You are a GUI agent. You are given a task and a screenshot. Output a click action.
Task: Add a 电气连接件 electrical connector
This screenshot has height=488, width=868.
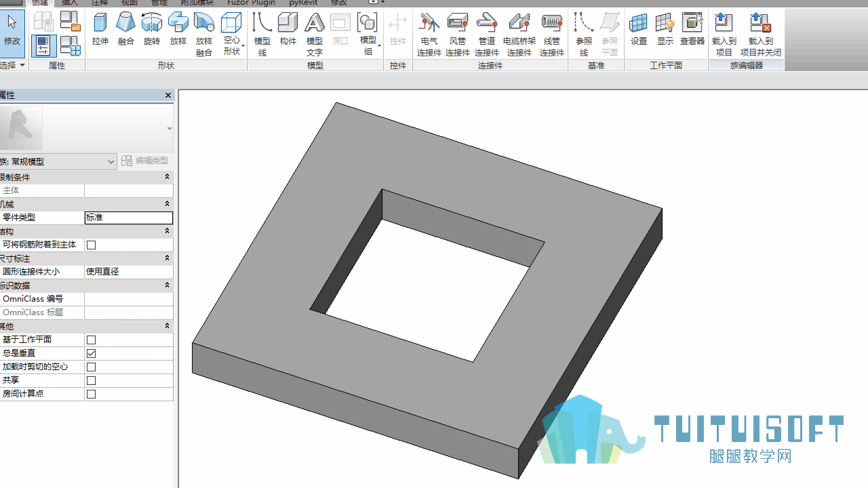pos(429,35)
